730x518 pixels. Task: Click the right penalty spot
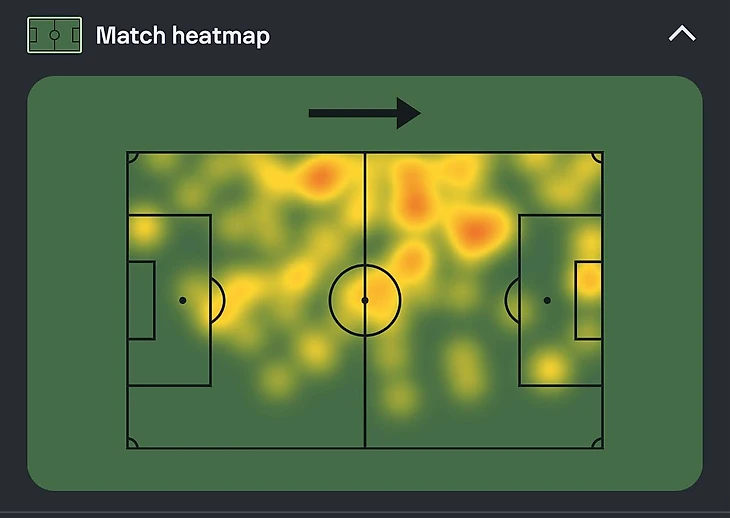click(547, 300)
